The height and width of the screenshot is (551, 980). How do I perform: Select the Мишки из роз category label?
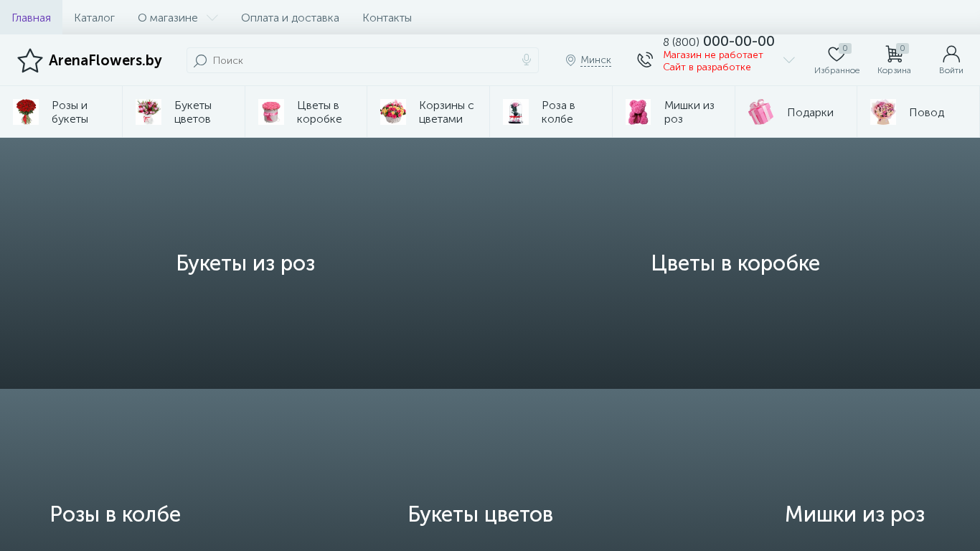(689, 112)
